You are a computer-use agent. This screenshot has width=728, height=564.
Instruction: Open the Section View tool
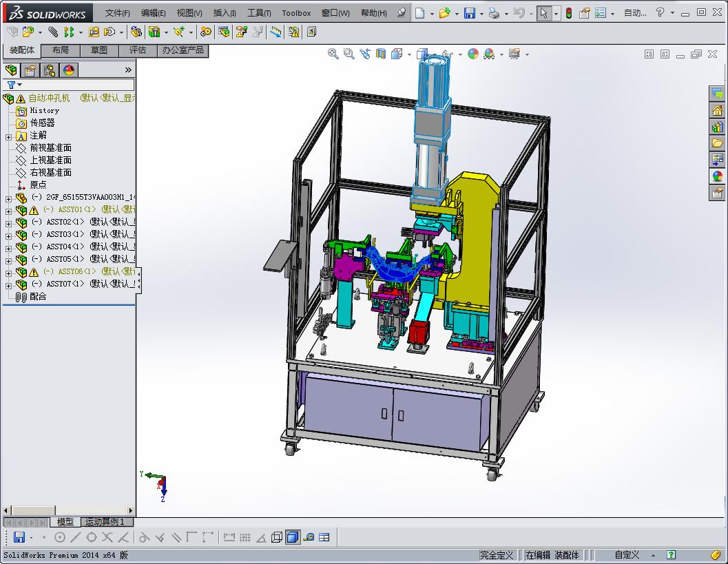coord(380,54)
